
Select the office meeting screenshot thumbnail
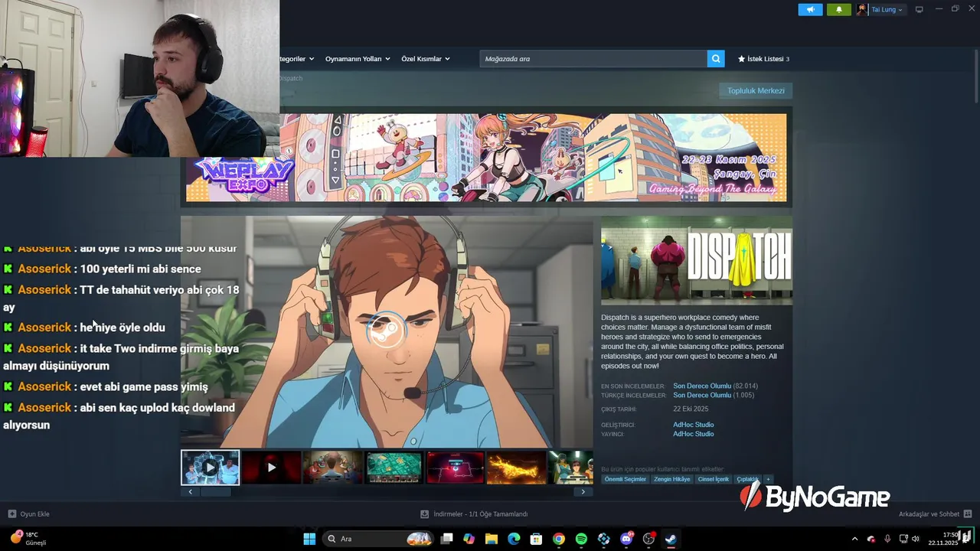[x=333, y=468]
